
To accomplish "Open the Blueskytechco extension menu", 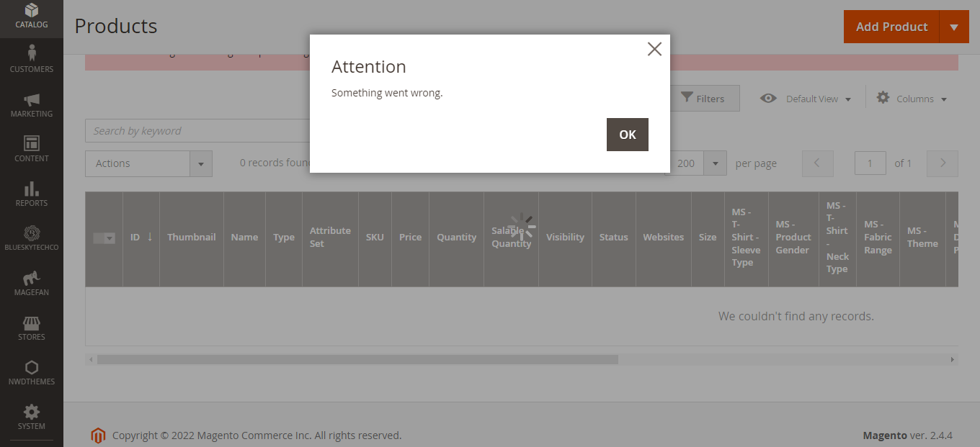I will click(x=32, y=237).
